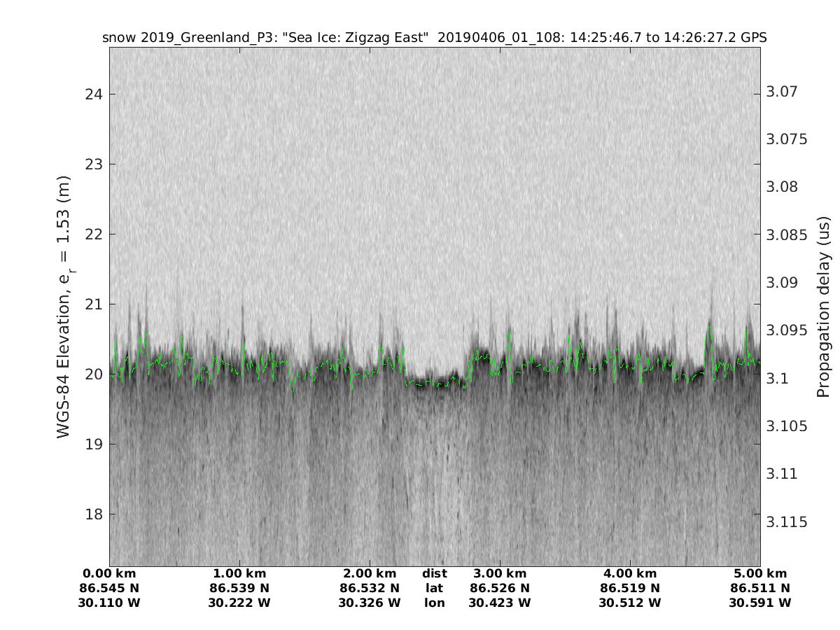
Task: Click the 3.1 propagation delay tick label
Action: coord(778,378)
